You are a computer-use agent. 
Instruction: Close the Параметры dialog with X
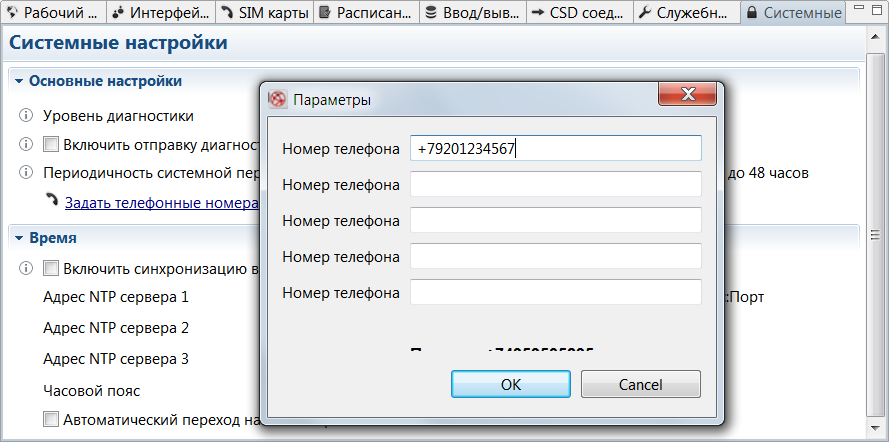[688, 94]
